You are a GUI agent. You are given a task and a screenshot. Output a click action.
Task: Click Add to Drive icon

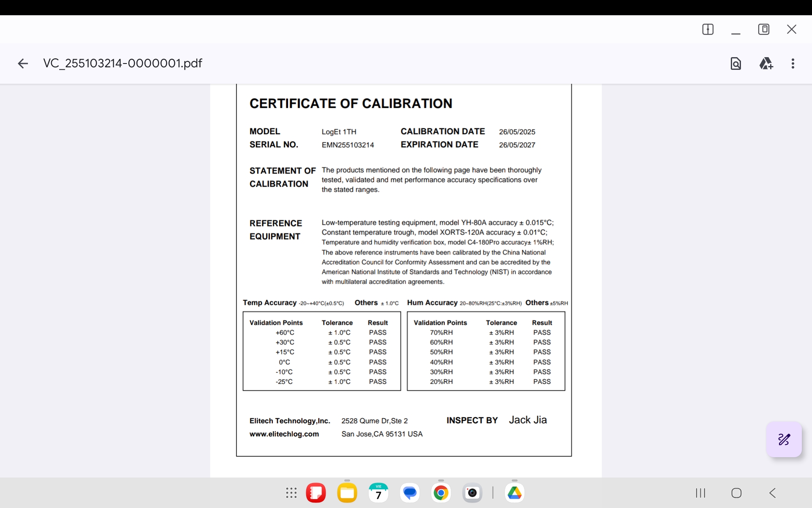766,63
